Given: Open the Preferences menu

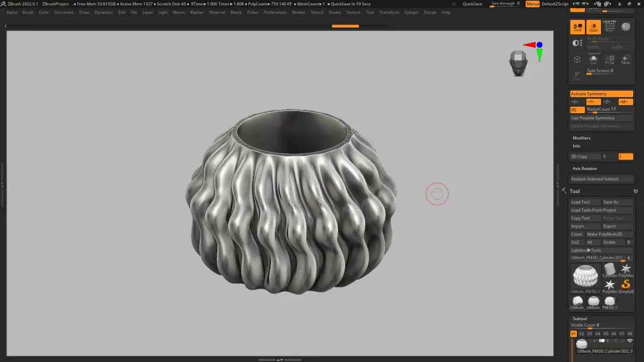Looking at the screenshot, I should 275,12.
